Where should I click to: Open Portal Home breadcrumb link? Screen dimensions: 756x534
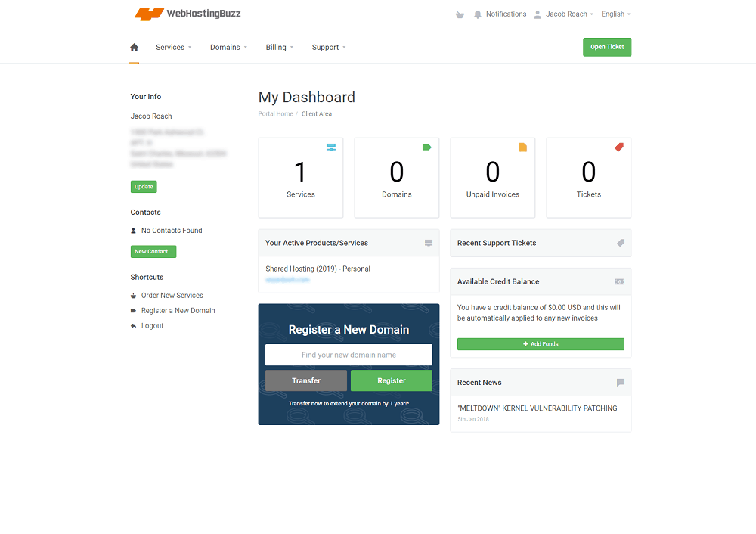point(276,114)
